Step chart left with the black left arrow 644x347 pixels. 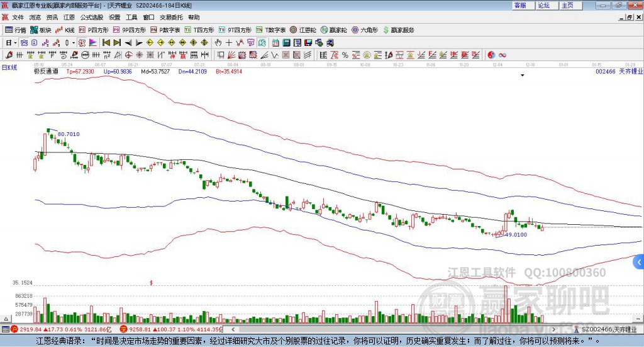(128, 43)
